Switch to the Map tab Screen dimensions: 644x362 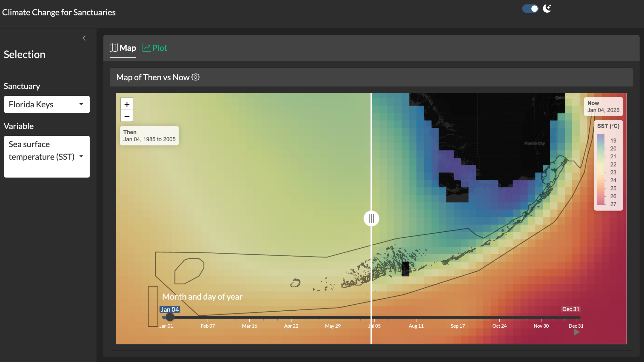click(123, 48)
